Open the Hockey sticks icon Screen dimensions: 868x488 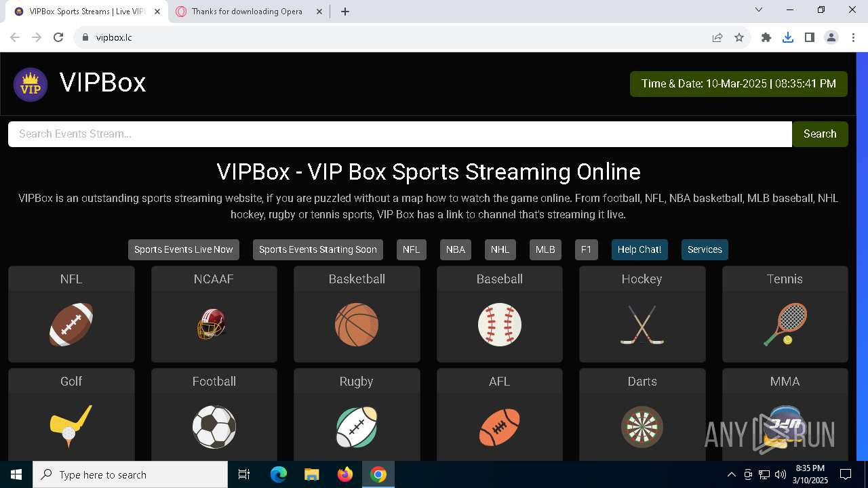pyautogui.click(x=642, y=325)
